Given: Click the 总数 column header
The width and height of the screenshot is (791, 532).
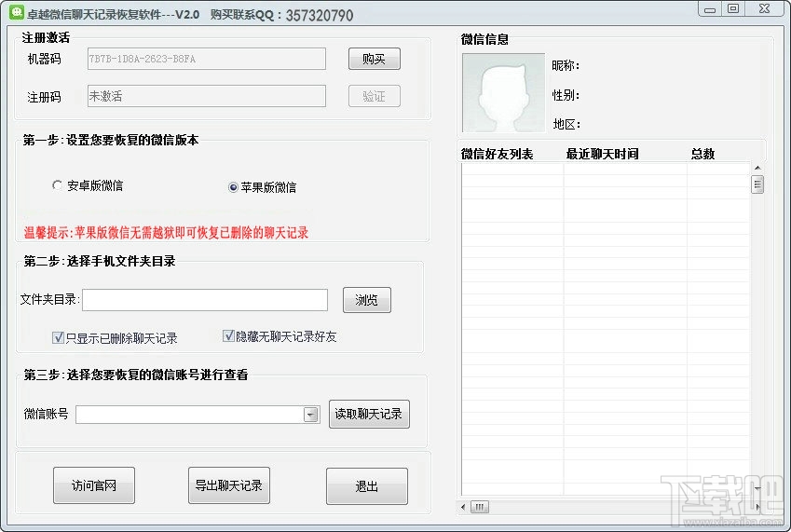Looking at the screenshot, I should tap(702, 154).
